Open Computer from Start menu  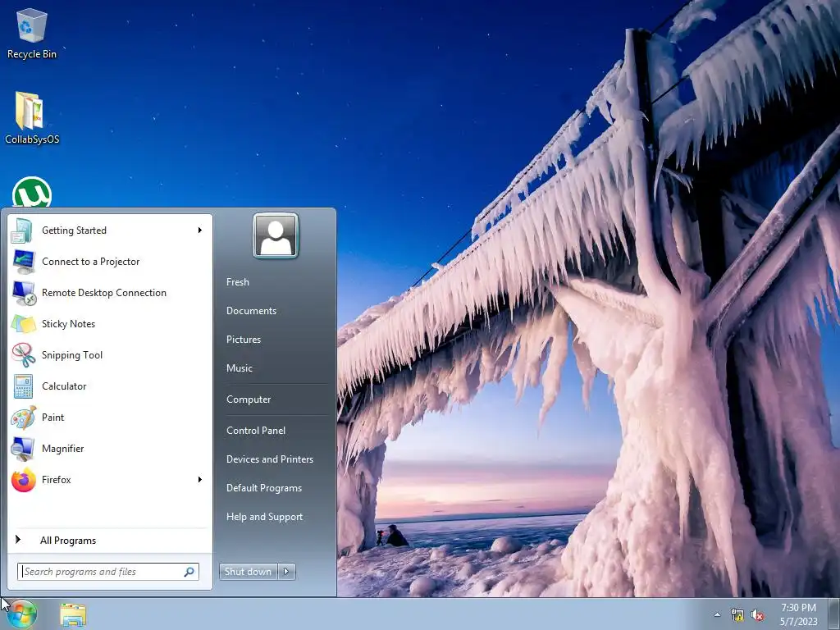(x=249, y=399)
